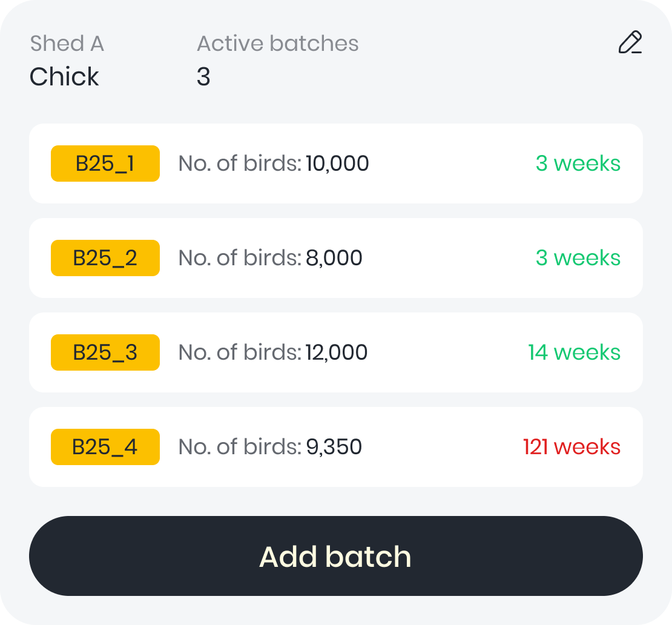Click the 3 weeks label for B25_2
This screenshot has height=625, width=672.
click(x=578, y=258)
